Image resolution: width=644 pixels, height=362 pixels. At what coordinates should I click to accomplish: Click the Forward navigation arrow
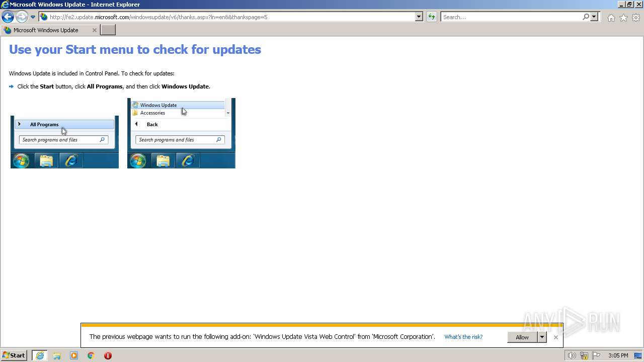[21, 17]
